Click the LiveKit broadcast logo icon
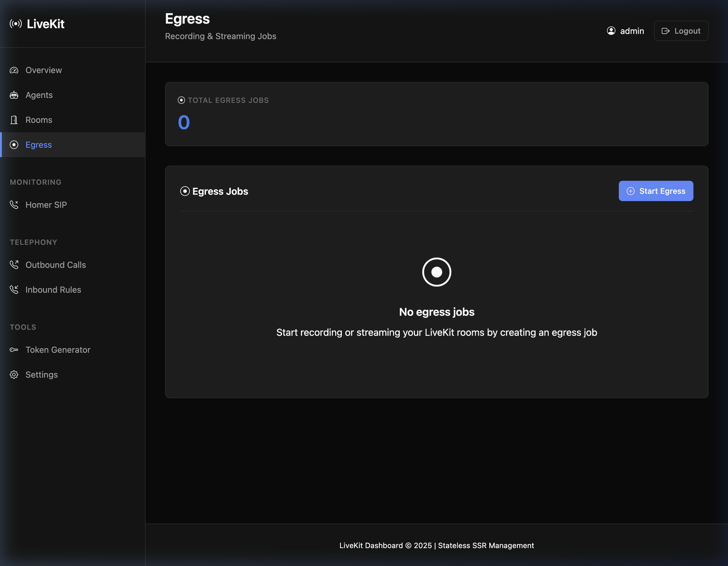 tap(16, 24)
